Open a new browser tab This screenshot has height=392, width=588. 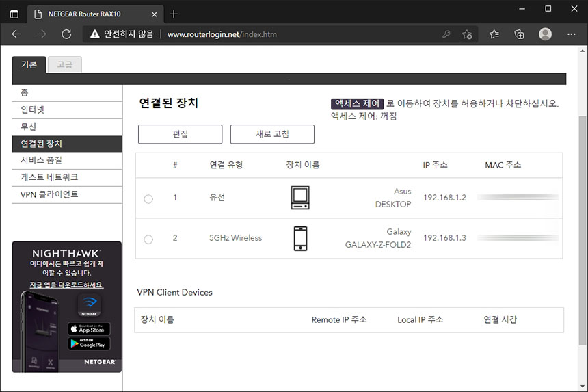(x=173, y=14)
